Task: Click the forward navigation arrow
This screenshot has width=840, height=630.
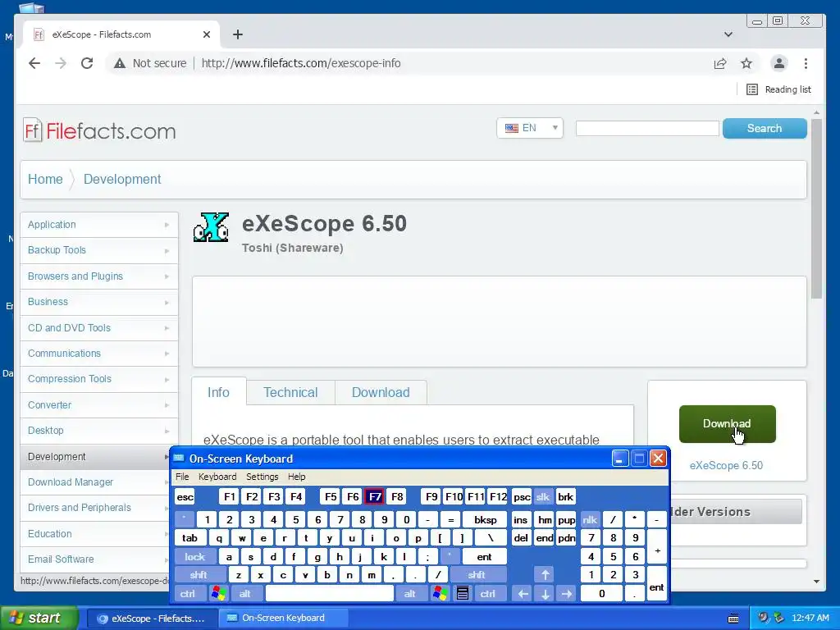Action: [x=61, y=63]
